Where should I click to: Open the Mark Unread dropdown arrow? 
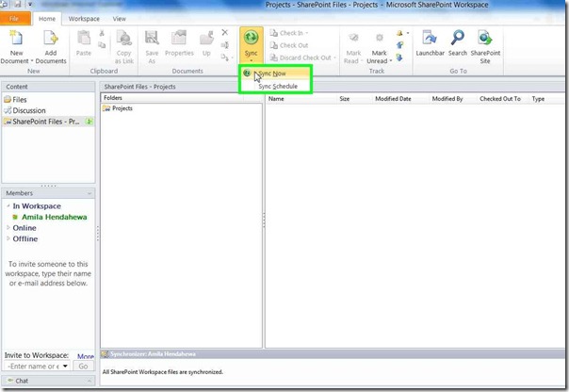(x=391, y=61)
